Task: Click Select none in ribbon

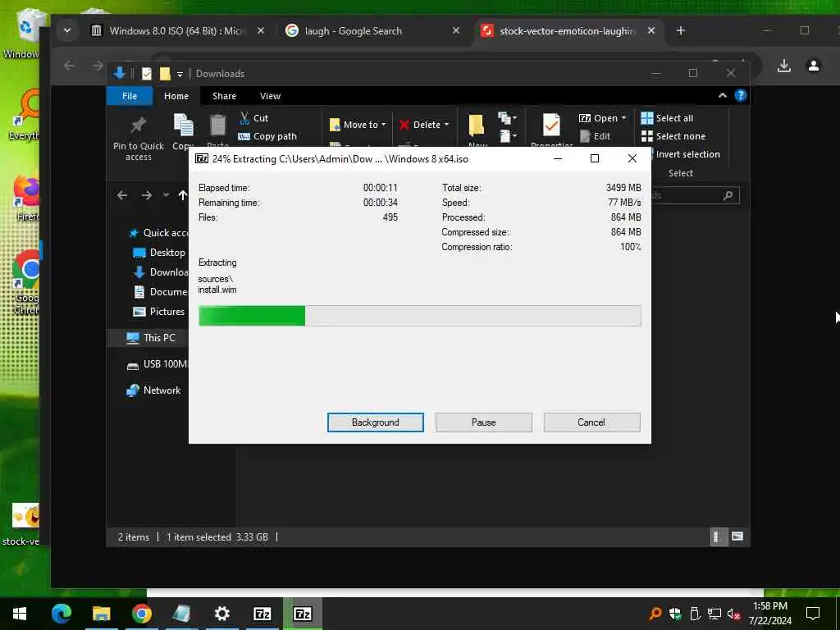Action: (673, 136)
